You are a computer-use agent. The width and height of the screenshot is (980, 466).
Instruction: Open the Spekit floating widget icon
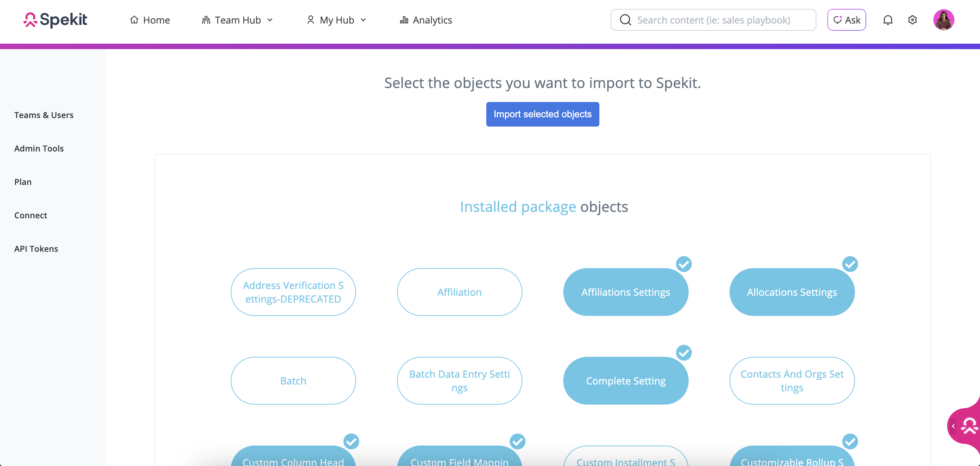coord(969,426)
